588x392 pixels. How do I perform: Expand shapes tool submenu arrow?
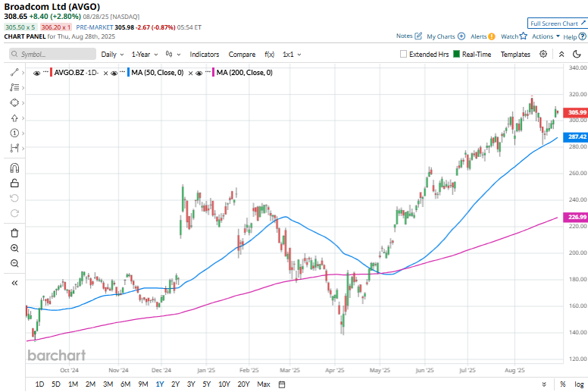pos(23,103)
